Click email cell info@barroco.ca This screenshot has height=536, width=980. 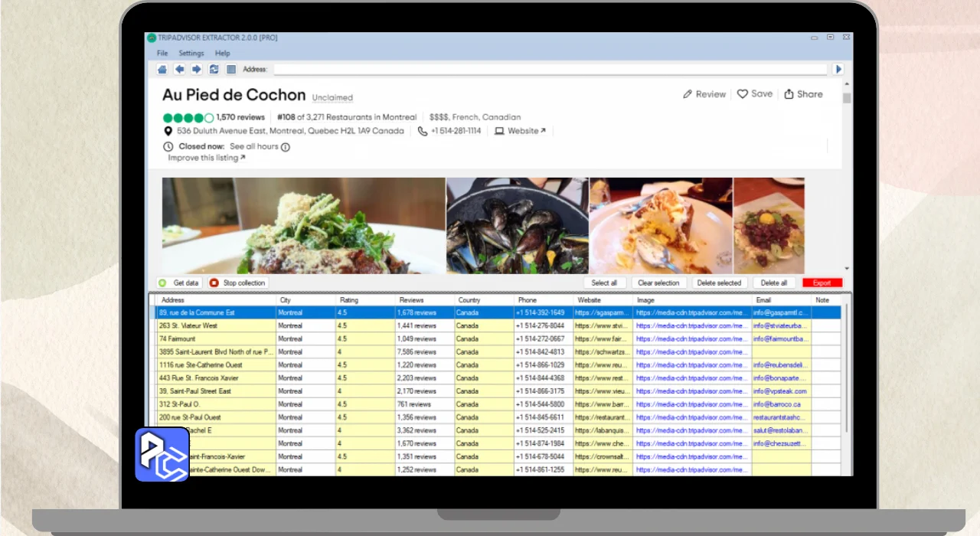(782, 404)
